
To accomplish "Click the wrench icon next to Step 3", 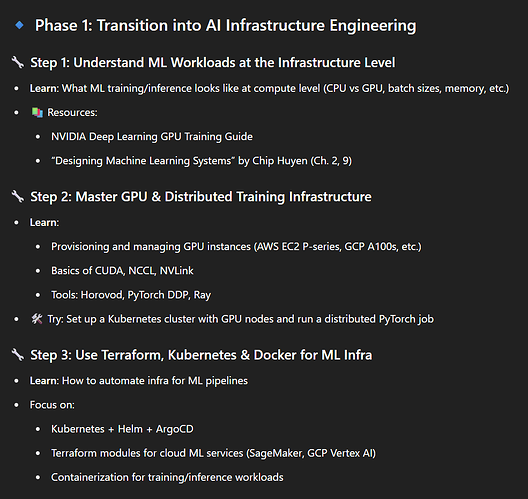I will click(18, 355).
